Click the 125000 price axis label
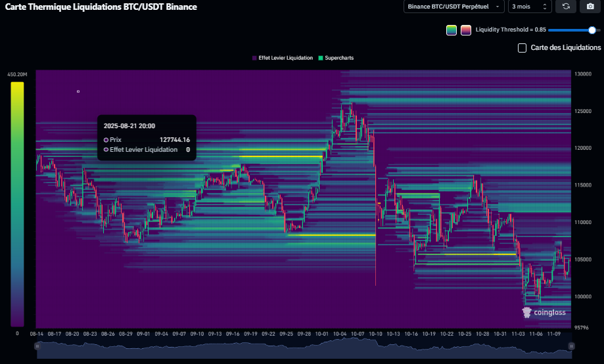 pos(583,111)
